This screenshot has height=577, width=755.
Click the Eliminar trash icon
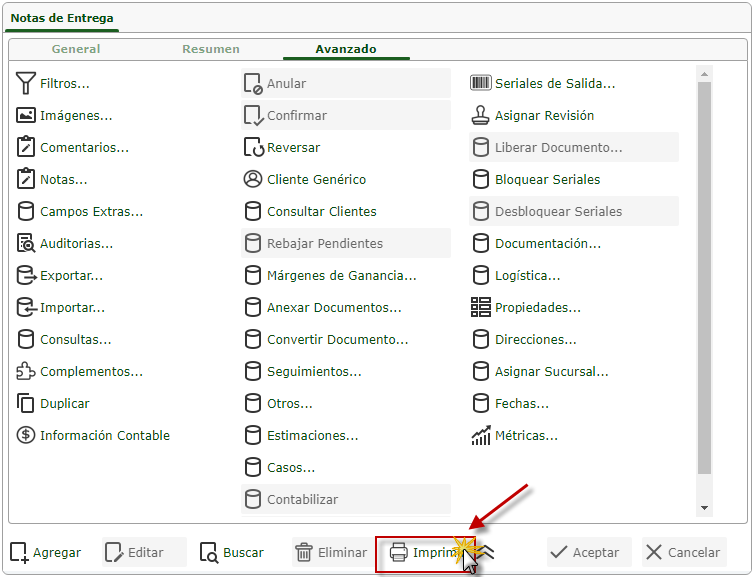303,552
